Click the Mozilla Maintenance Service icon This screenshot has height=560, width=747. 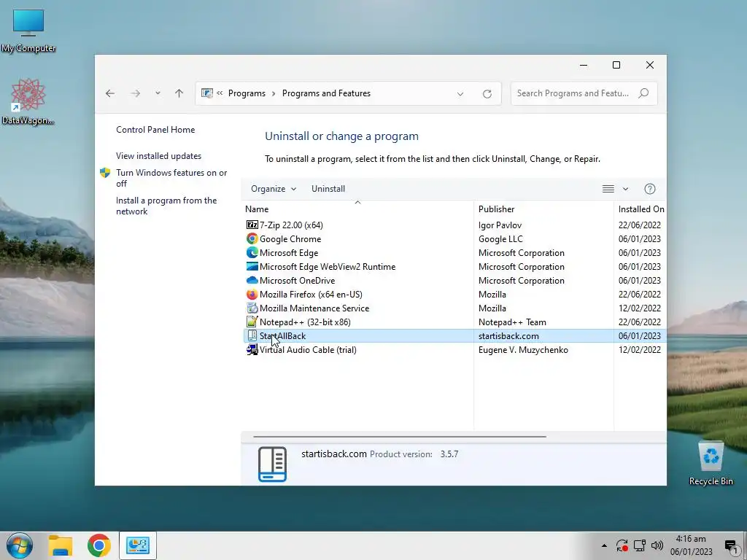point(252,308)
